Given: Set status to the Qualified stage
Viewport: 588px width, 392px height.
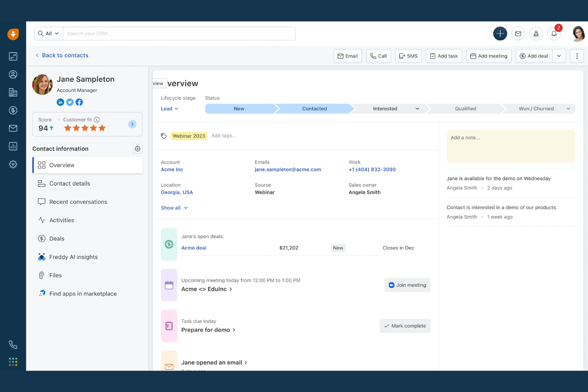Looking at the screenshot, I should (465, 109).
